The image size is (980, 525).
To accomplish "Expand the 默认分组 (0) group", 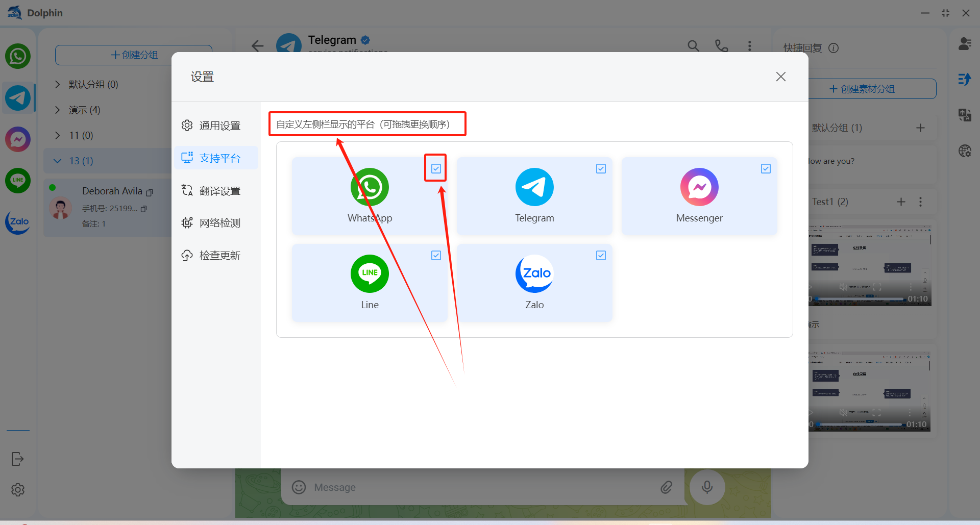I will click(x=58, y=84).
